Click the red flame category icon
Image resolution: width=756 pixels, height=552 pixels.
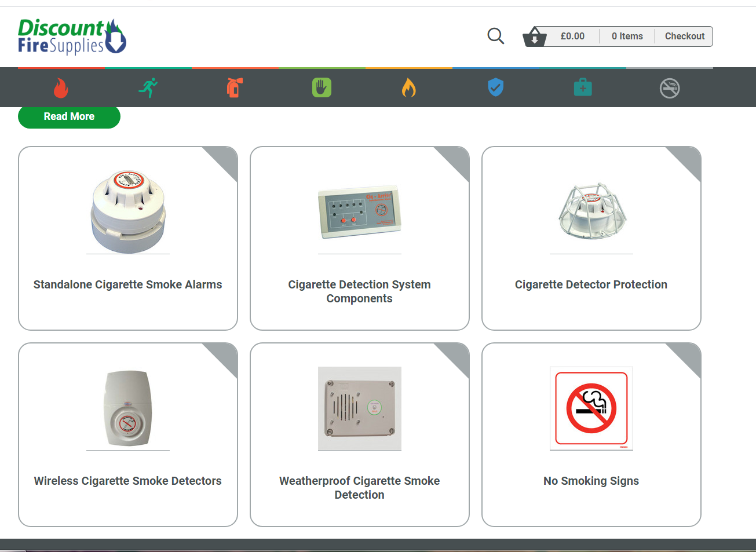pos(61,88)
